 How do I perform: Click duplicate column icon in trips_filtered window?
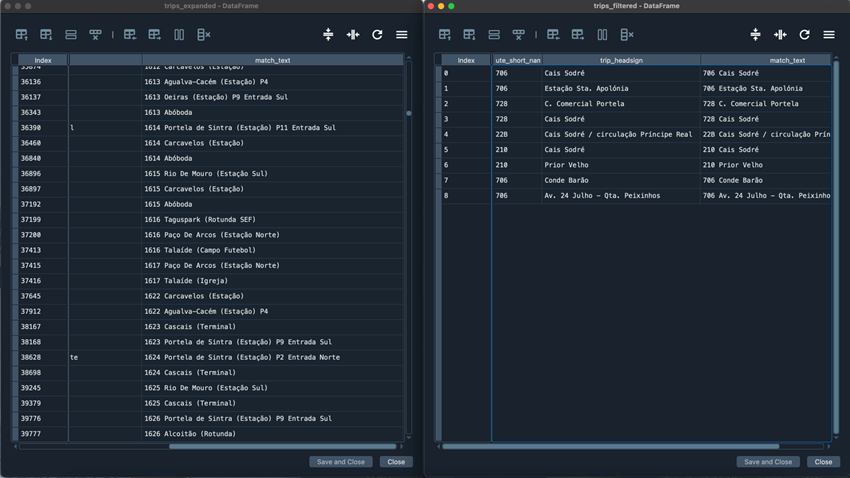click(x=602, y=35)
